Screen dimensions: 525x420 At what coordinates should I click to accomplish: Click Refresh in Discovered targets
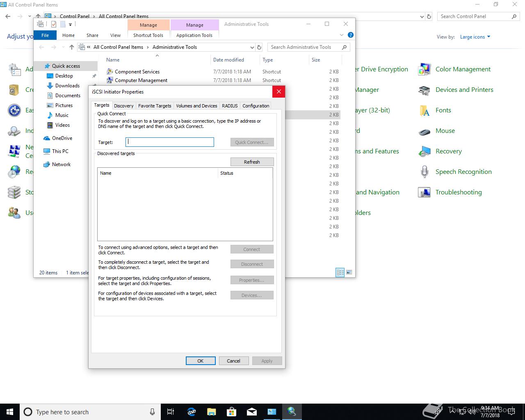coord(252,162)
